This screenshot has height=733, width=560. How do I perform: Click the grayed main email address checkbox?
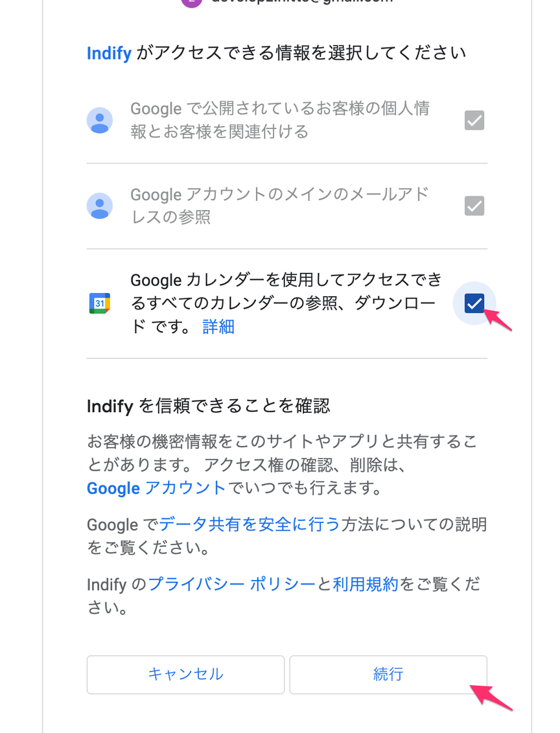pos(474,206)
